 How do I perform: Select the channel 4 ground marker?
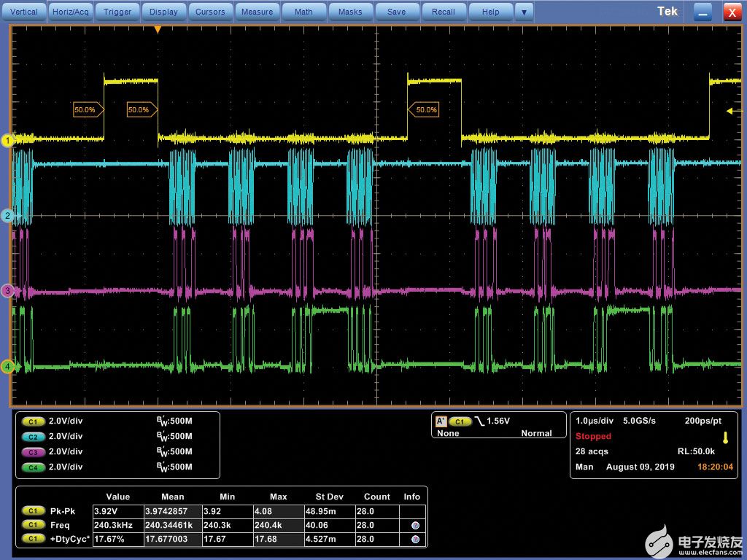point(7,366)
